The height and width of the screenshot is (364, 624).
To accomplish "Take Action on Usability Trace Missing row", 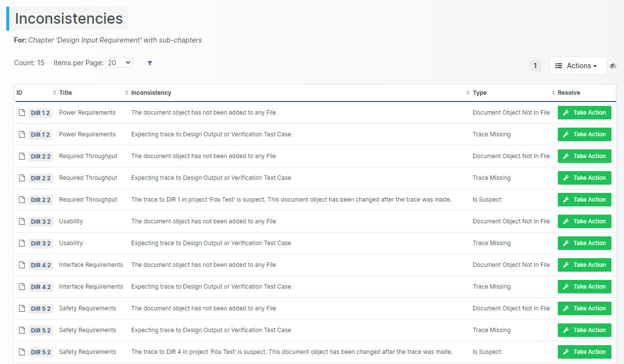I will [x=584, y=243].
